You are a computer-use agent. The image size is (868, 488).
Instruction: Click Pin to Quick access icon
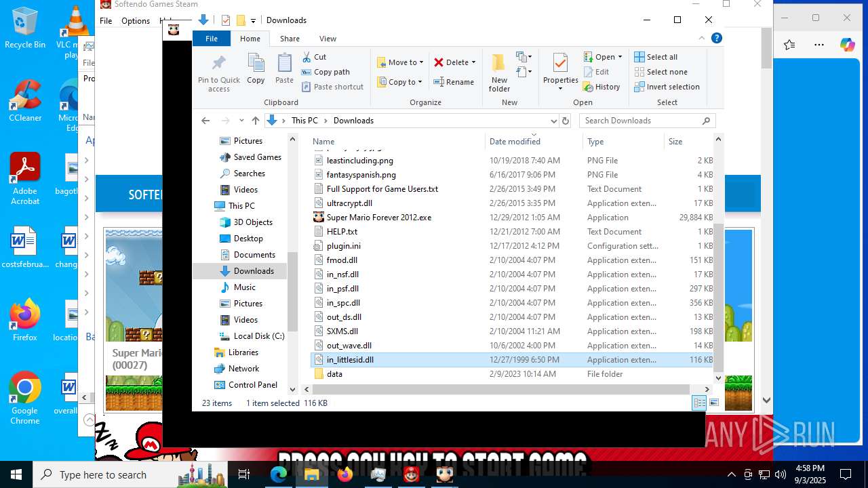click(x=218, y=73)
